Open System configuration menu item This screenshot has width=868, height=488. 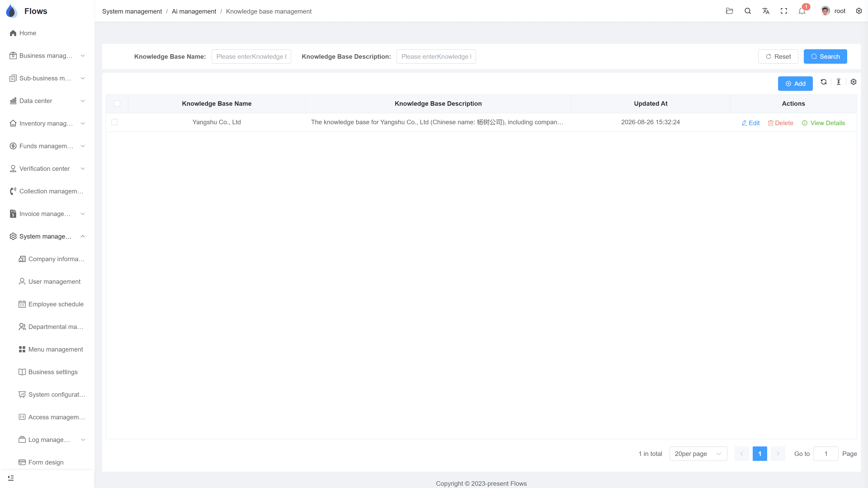coord(47,394)
